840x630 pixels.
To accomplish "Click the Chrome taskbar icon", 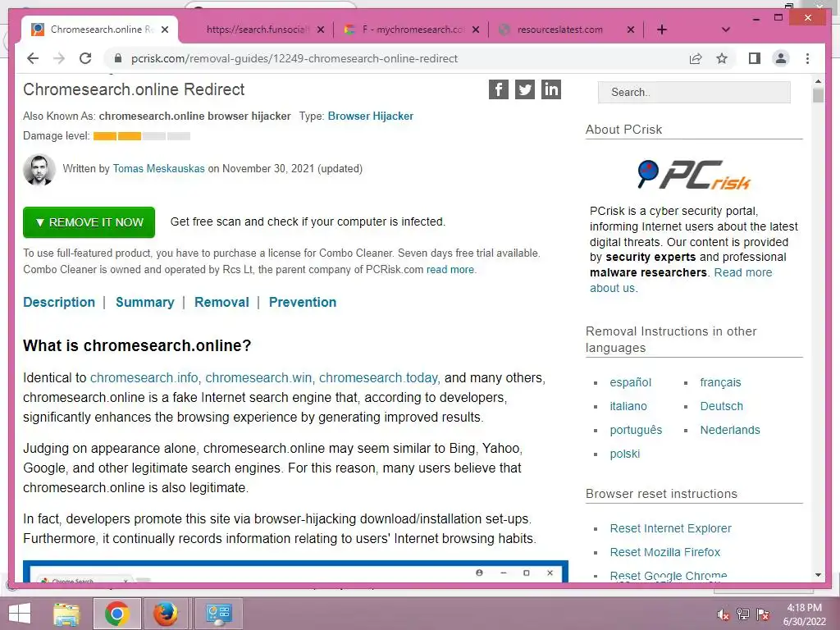I will [116, 614].
